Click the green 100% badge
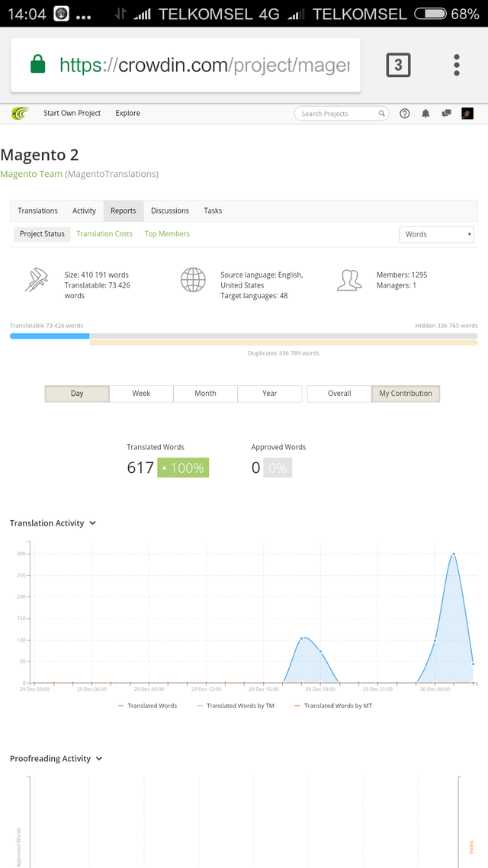Image resolution: width=488 pixels, height=868 pixels. 183,468
